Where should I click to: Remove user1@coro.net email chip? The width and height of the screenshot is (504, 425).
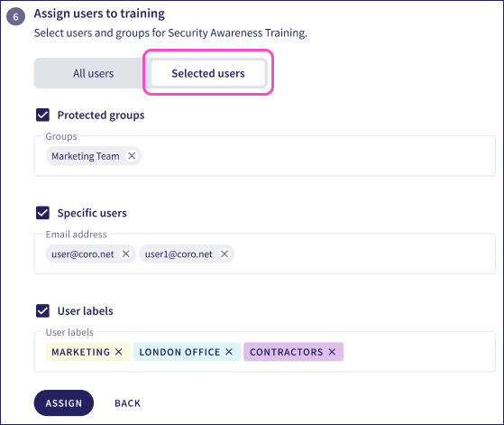click(x=225, y=254)
